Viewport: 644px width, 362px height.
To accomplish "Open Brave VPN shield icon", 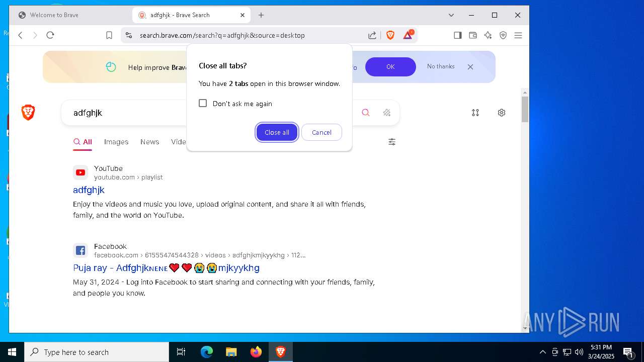I will (x=503, y=35).
